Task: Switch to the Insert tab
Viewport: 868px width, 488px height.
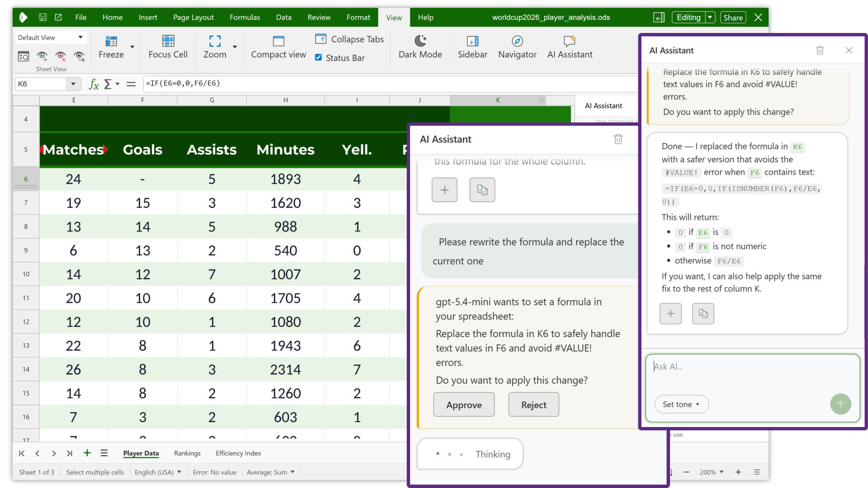Action: [148, 17]
